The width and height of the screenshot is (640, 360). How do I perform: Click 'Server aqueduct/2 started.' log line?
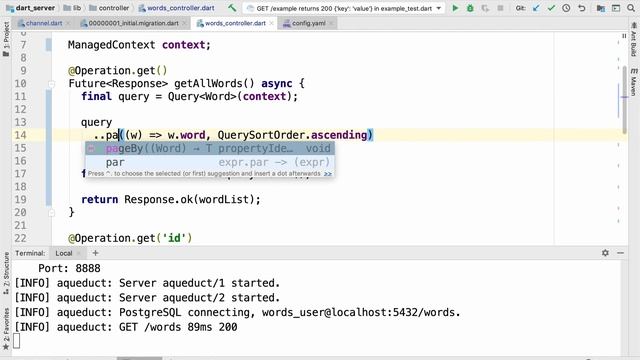[147, 298]
